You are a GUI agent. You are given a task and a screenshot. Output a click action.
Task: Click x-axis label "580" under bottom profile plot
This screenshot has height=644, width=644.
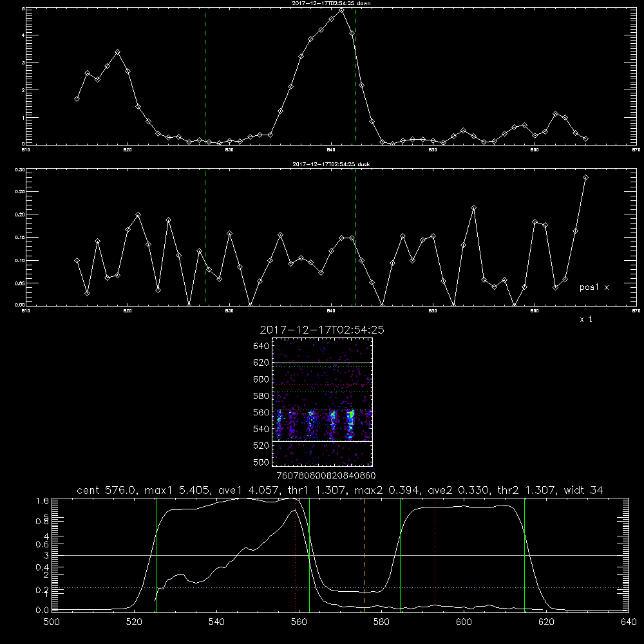tap(381, 622)
